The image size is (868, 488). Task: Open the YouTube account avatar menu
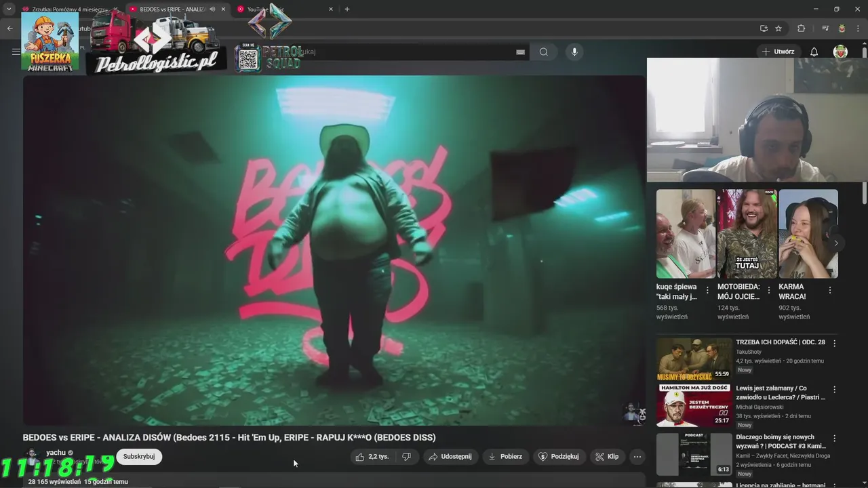pyautogui.click(x=840, y=52)
